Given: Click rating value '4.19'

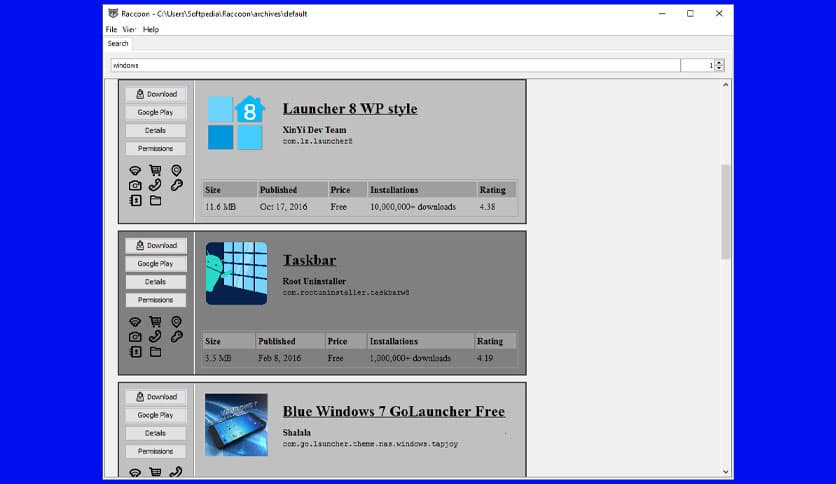Looking at the screenshot, I should pyautogui.click(x=485, y=358).
